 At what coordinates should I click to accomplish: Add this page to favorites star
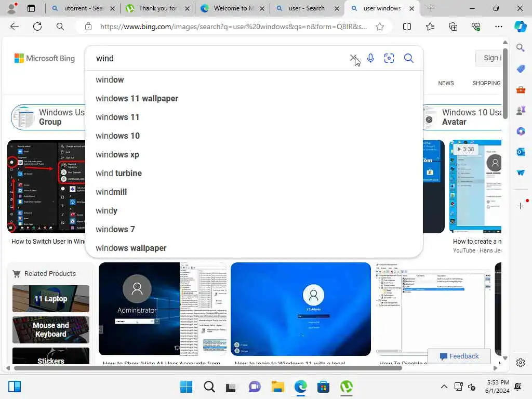[380, 26]
